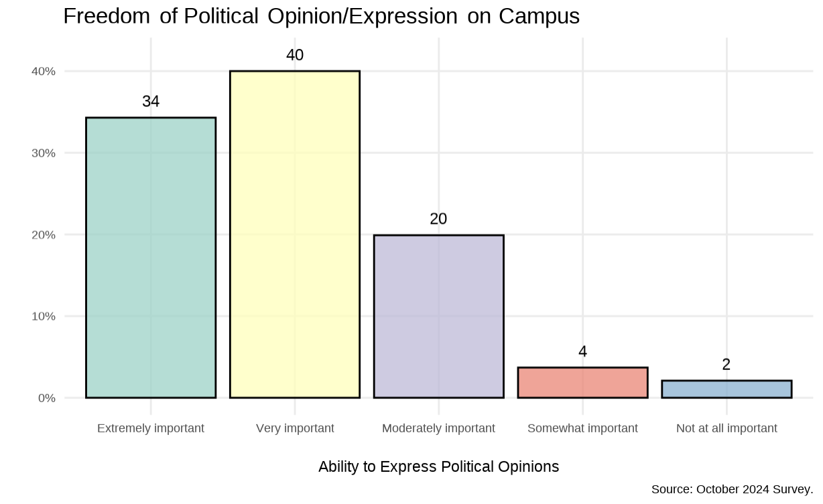Click the Source: October 2024 Survey caption
Image resolution: width=823 pixels, height=504 pixels.
pos(732,489)
